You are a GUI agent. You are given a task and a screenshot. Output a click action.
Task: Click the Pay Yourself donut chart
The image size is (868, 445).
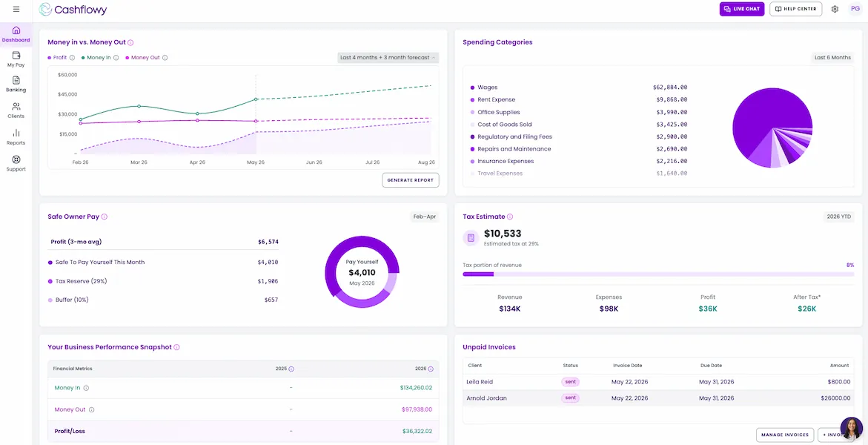coord(362,272)
